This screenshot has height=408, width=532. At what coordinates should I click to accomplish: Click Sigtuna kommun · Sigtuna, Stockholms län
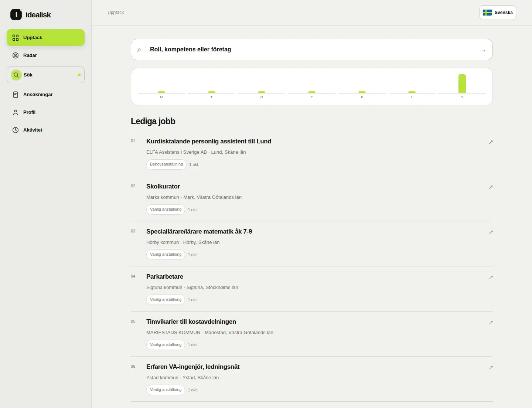192,288
